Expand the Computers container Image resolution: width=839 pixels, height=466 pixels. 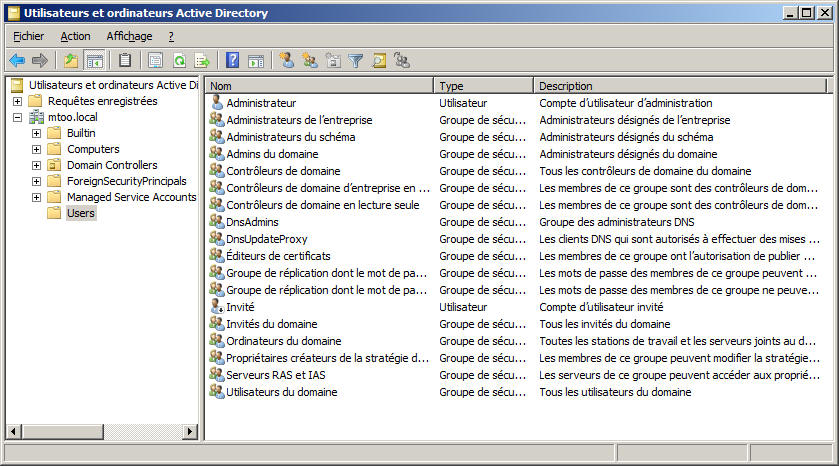pos(36,149)
